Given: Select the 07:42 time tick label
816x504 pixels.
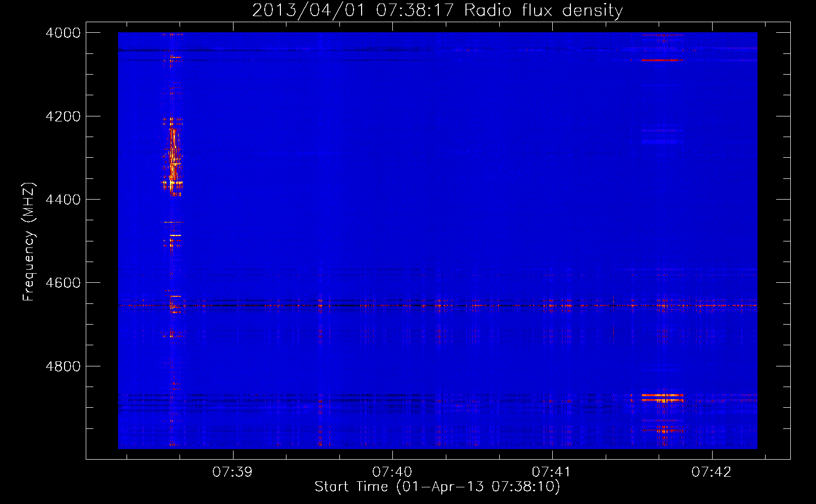Looking at the screenshot, I should 712,472.
